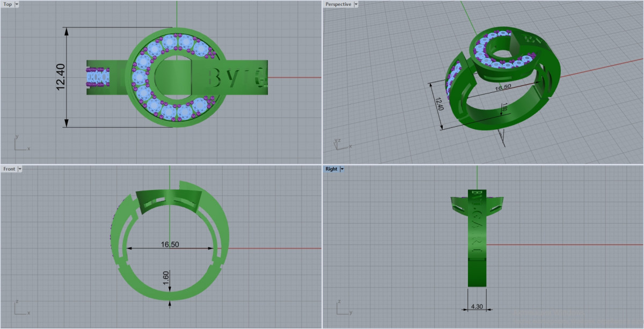644x329 pixels.
Task: Click the engraved text on ring in Right view
Action: click(x=477, y=223)
